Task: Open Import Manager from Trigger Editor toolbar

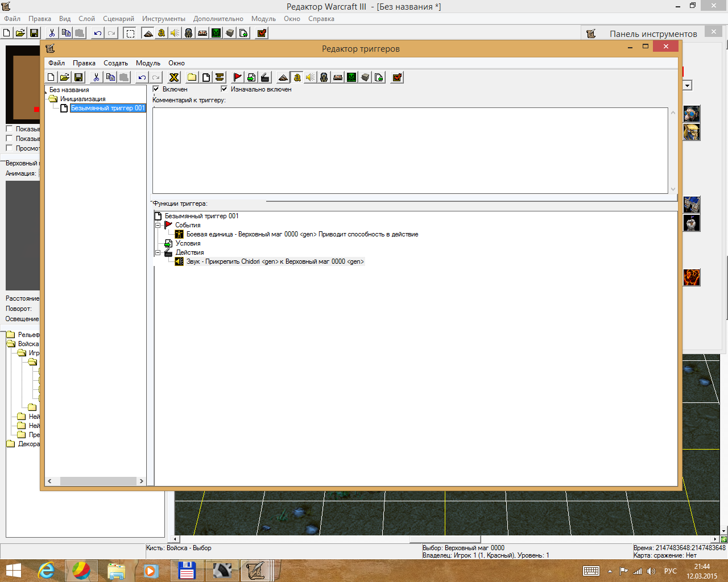Action: pyautogui.click(x=379, y=77)
